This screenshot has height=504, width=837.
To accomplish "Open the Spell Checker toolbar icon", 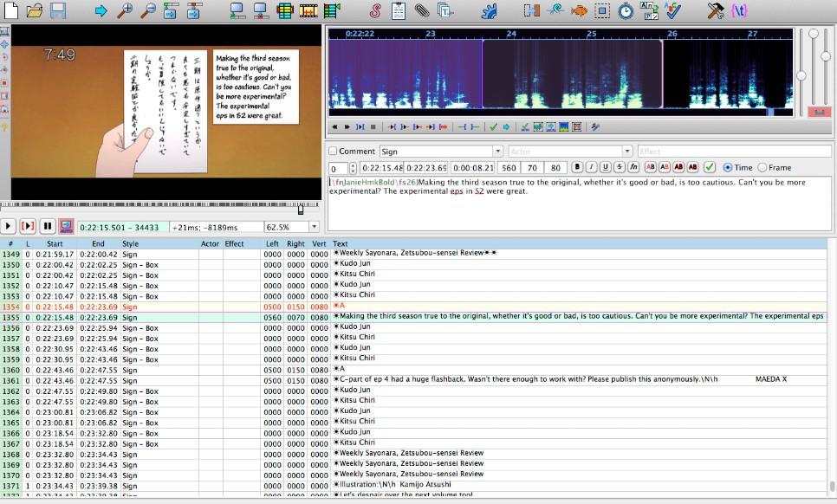I will click(672, 11).
